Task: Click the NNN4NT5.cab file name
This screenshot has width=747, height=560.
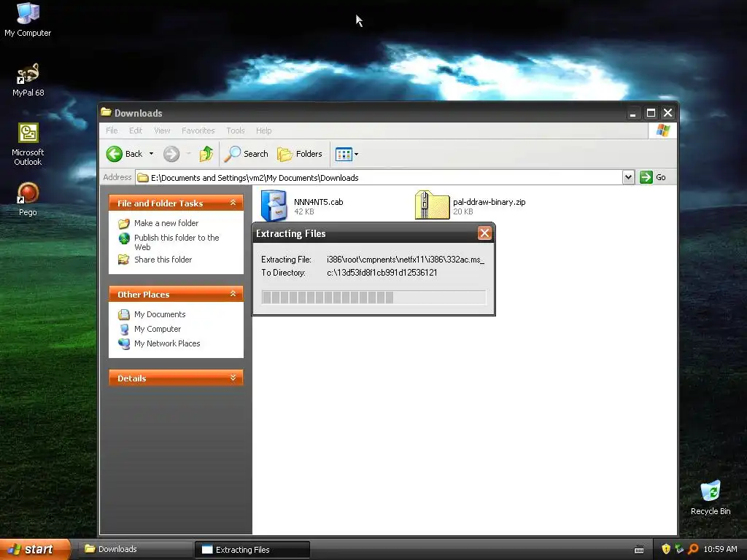Action: coord(318,202)
